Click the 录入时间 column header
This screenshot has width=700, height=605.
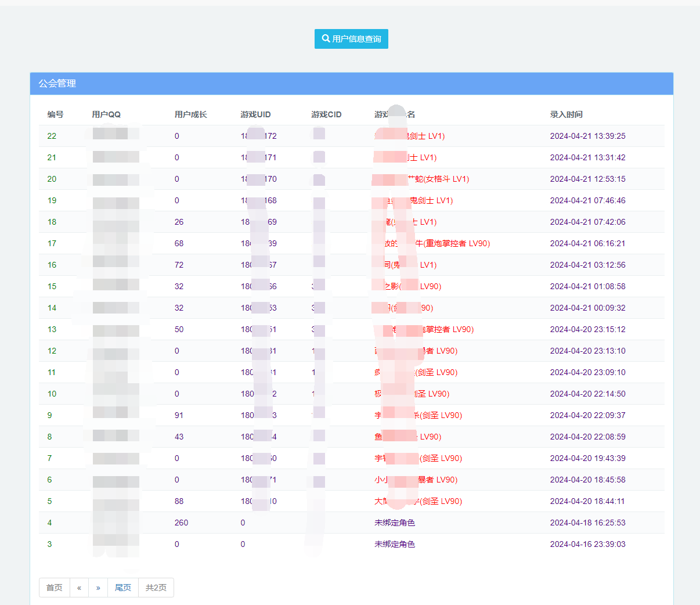pos(566,114)
